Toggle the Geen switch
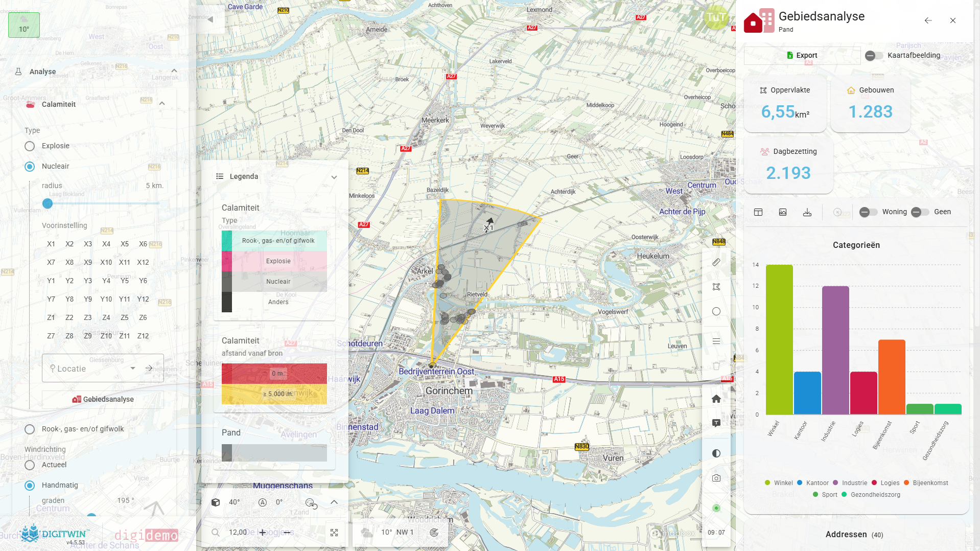This screenshot has height=551, width=980. (x=920, y=212)
